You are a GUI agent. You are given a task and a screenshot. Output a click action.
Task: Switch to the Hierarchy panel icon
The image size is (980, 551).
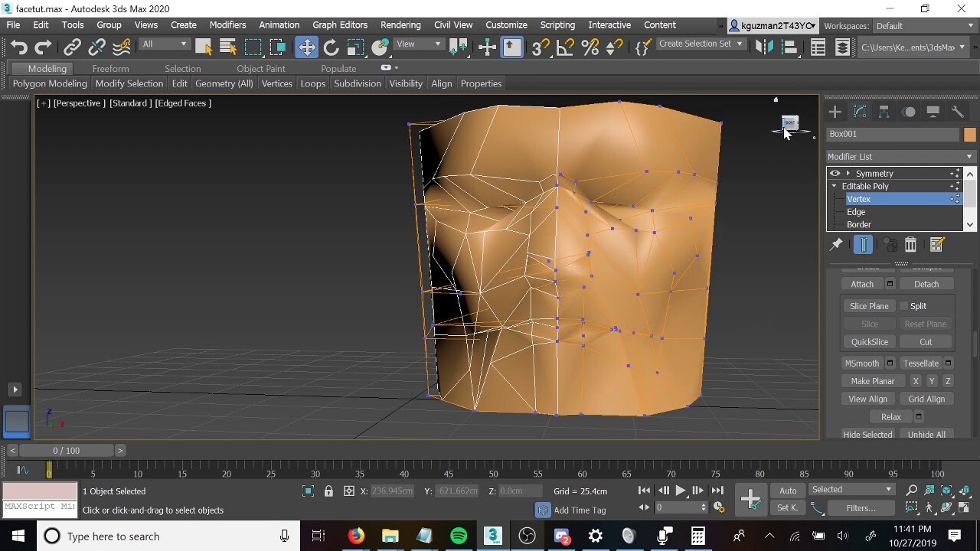[884, 112]
